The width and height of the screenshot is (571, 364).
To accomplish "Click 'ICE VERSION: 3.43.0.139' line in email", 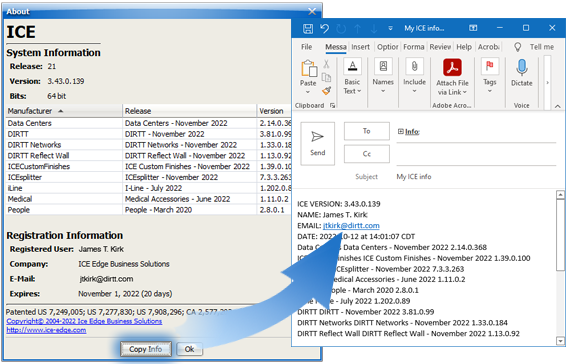I will pyautogui.click(x=339, y=204).
